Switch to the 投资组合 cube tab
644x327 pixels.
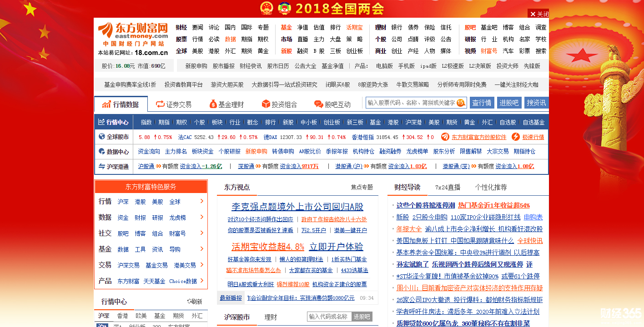tap(279, 104)
